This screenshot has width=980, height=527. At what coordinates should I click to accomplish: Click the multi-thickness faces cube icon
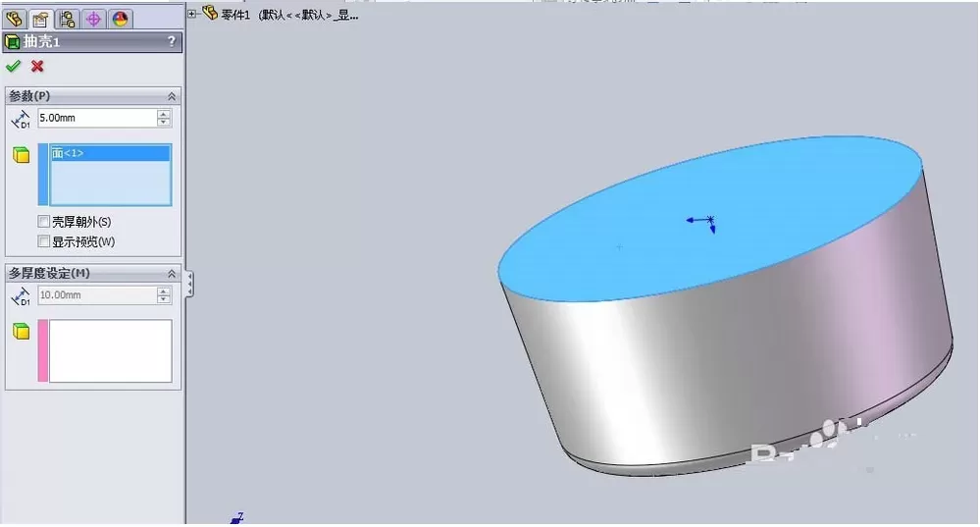pyautogui.click(x=22, y=332)
